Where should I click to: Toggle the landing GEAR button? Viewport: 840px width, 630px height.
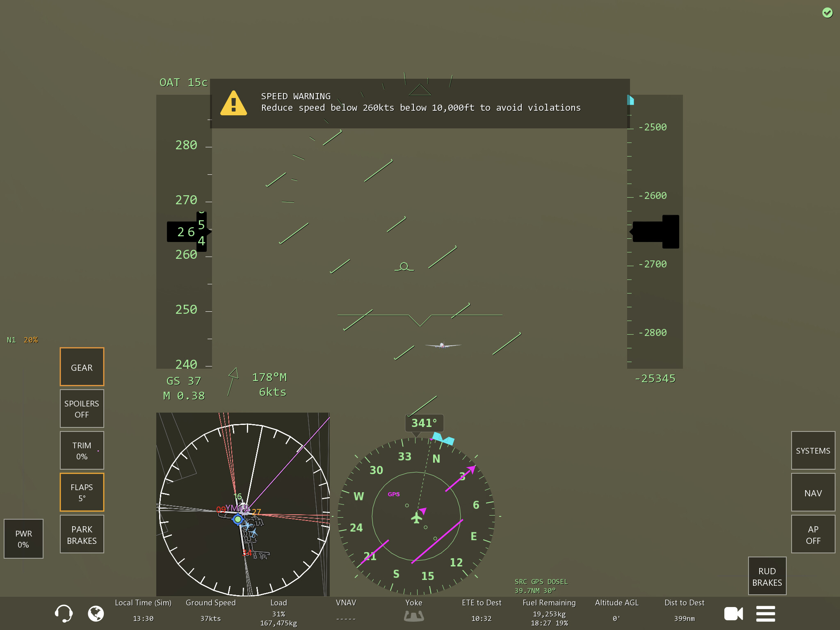(x=82, y=367)
